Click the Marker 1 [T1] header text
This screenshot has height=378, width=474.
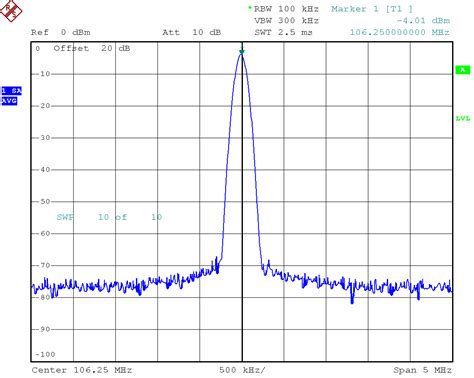coord(372,9)
